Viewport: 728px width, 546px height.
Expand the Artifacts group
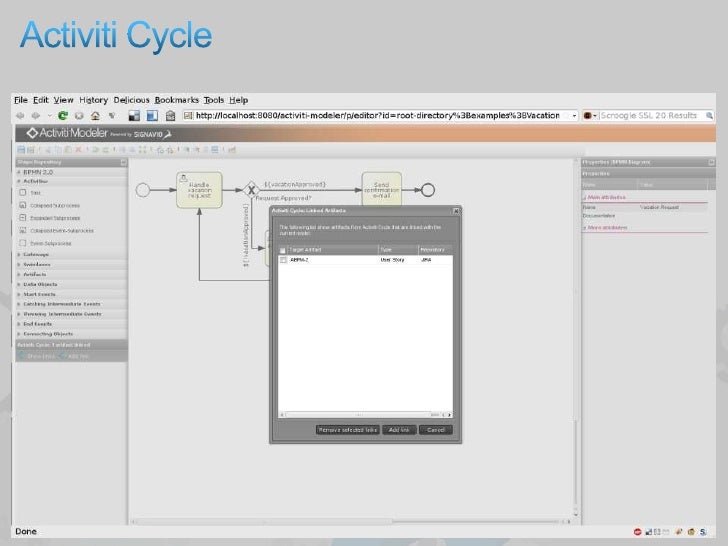[19, 274]
